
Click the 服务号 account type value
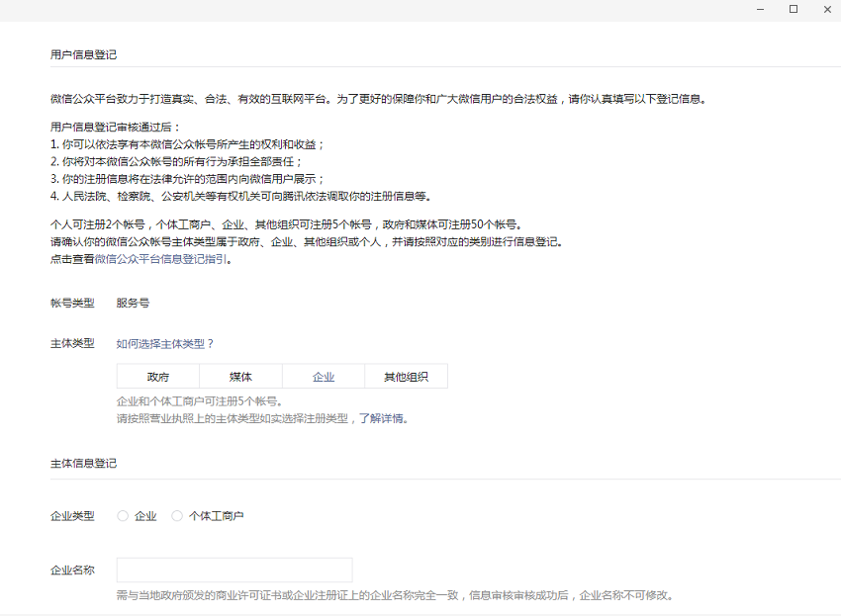tap(133, 304)
